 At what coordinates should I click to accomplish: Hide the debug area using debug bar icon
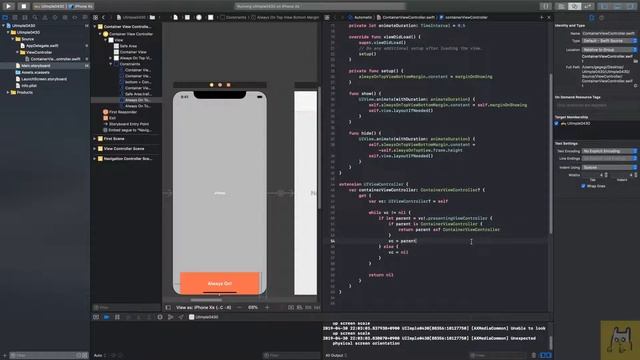coord(96,317)
